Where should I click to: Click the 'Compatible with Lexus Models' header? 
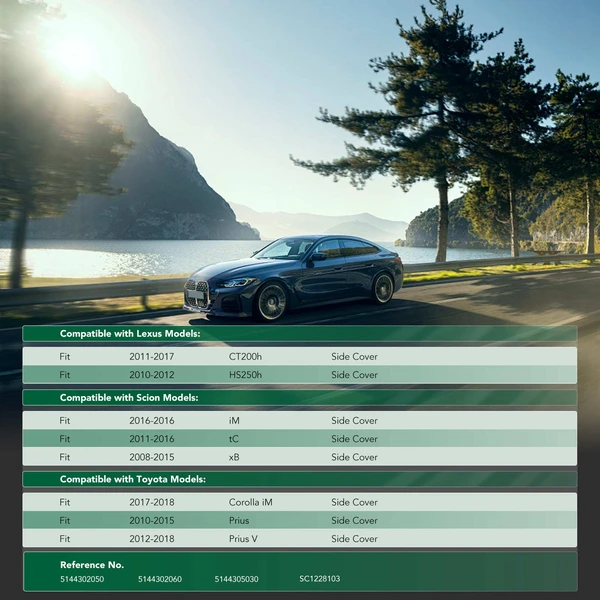[130, 334]
